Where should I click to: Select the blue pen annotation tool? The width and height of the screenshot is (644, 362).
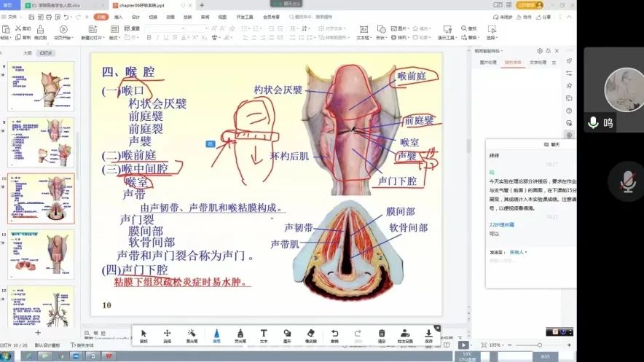point(216,335)
